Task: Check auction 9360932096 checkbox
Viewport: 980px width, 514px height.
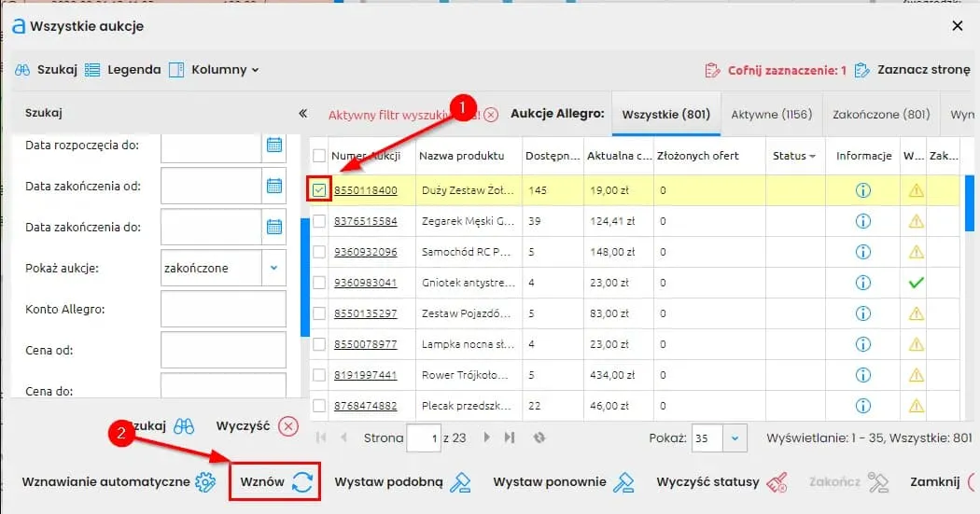Action: click(319, 252)
